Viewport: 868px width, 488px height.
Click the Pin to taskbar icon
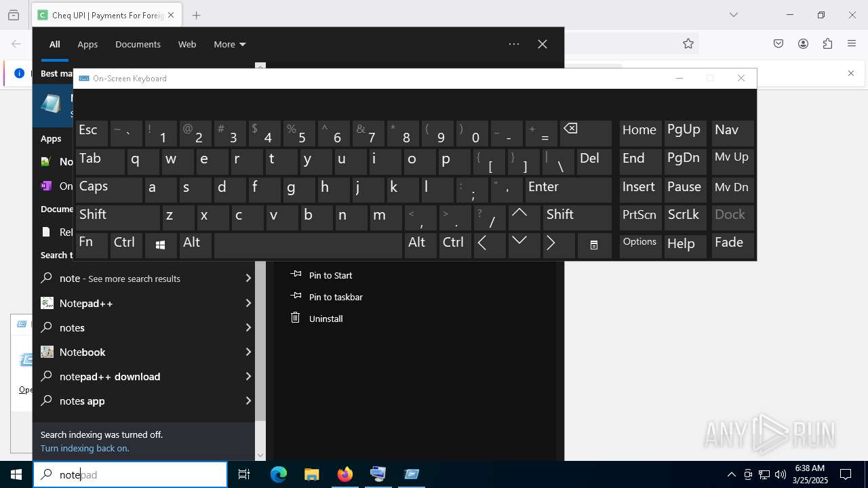296,296
